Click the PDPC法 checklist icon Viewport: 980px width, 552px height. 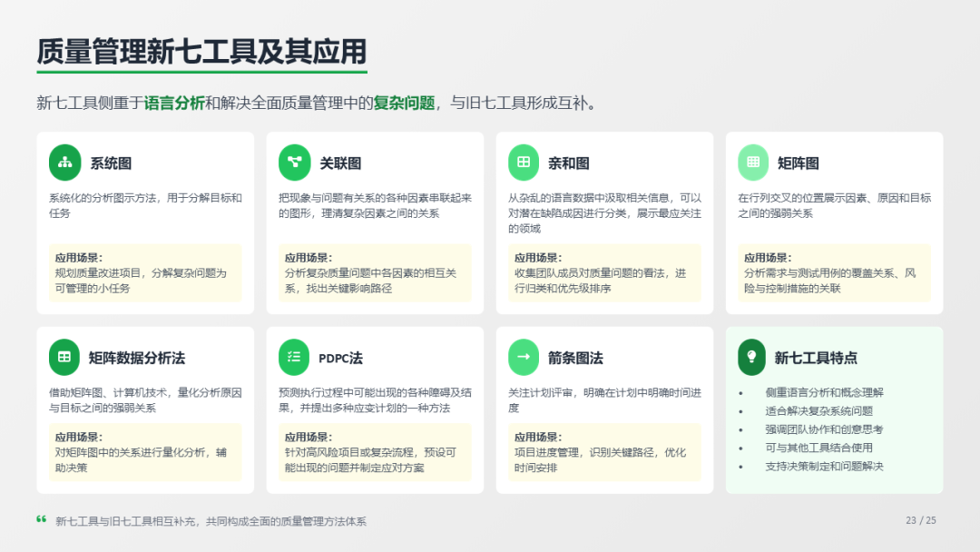coord(294,357)
